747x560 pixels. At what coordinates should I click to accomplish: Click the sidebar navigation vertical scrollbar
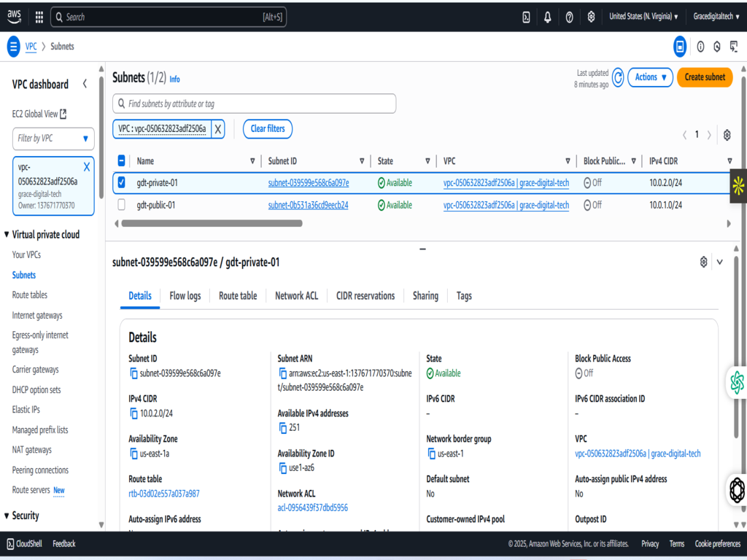pos(101,138)
